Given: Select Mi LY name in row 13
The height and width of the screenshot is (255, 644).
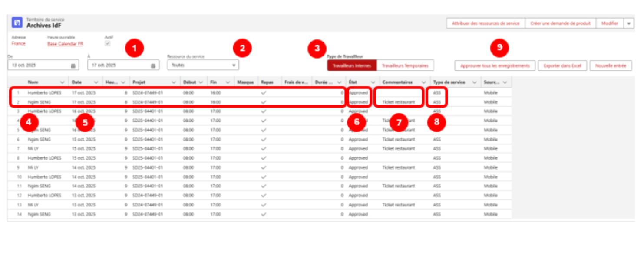Looking at the screenshot, I should tap(34, 205).
